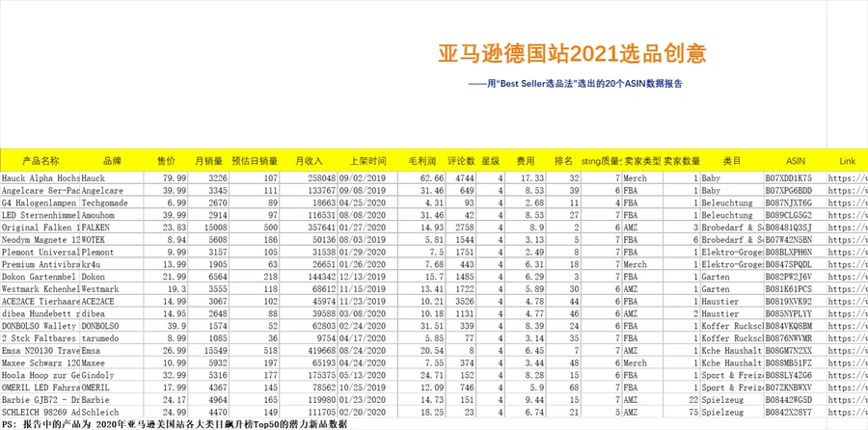Select ASIN cell B07W42N5BN
Image resolution: width=868 pixels, height=430 pixels.
[796, 240]
